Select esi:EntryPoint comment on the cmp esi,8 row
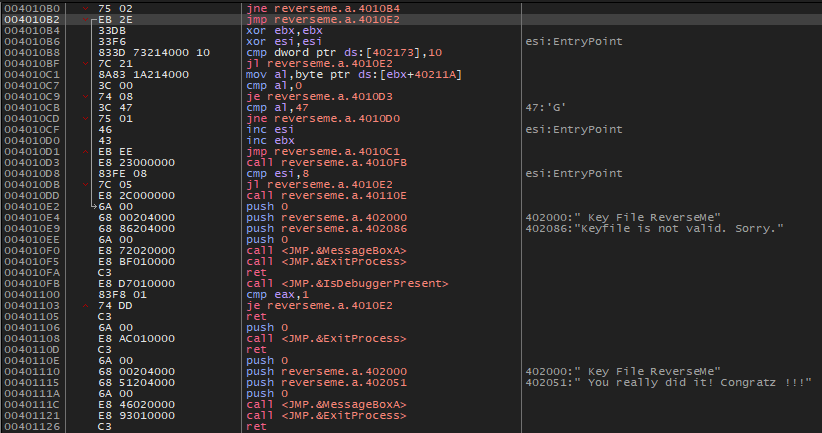The width and height of the screenshot is (822, 433). tap(574, 174)
